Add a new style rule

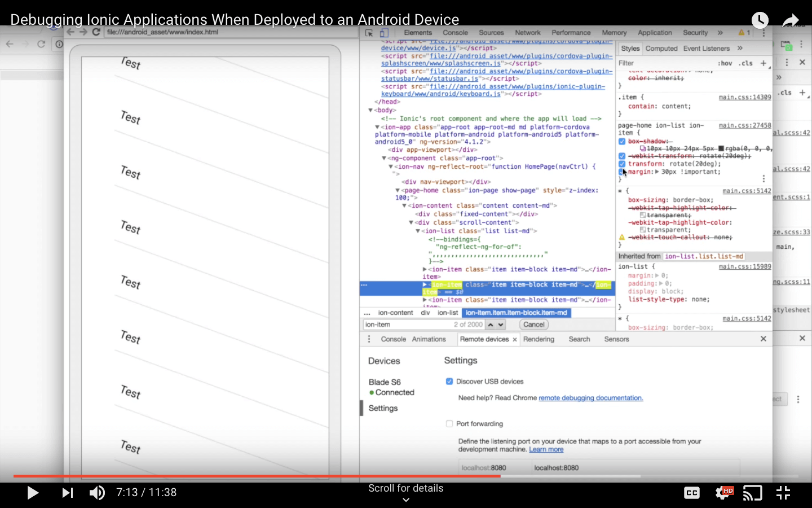pos(764,63)
